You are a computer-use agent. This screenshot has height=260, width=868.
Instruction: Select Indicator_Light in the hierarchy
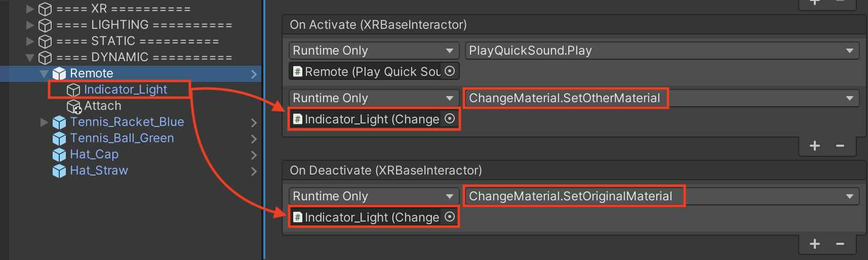pos(125,90)
